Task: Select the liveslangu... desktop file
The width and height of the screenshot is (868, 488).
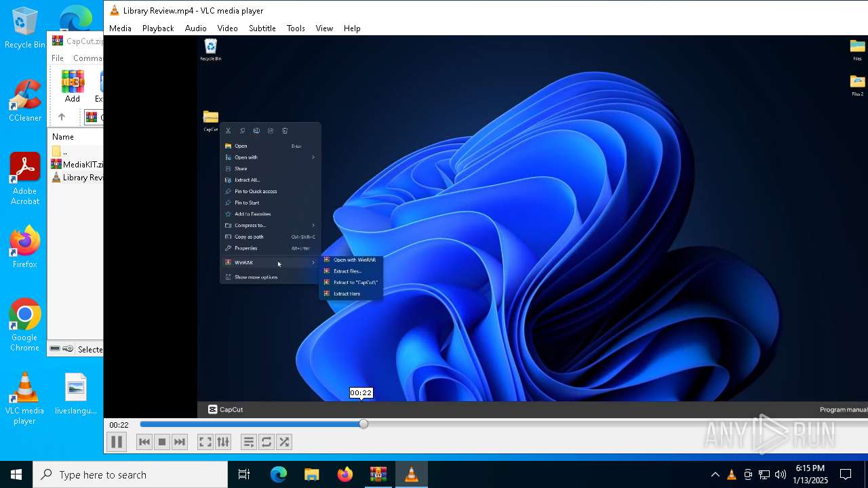Action: (76, 394)
